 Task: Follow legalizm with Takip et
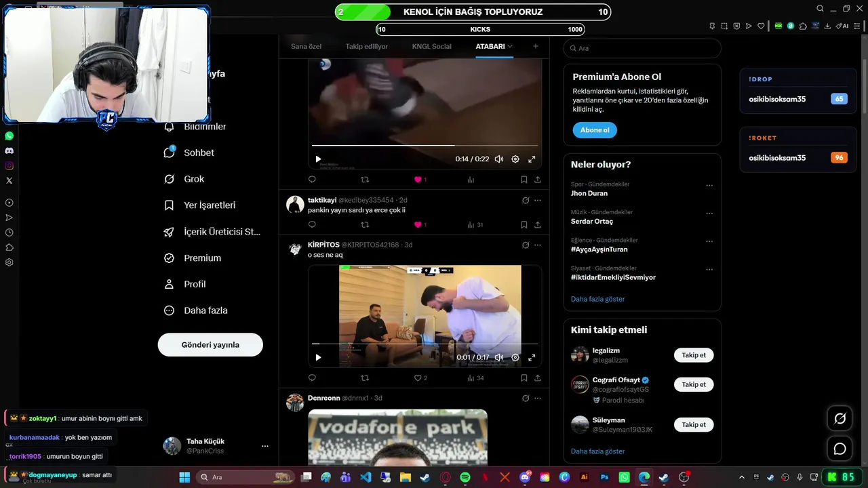pyautogui.click(x=694, y=355)
